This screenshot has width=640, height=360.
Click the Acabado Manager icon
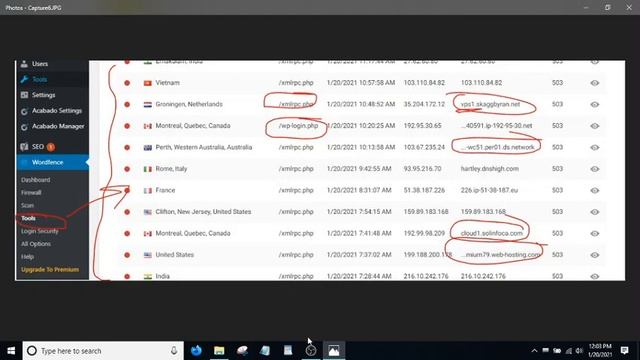[x=24, y=127]
